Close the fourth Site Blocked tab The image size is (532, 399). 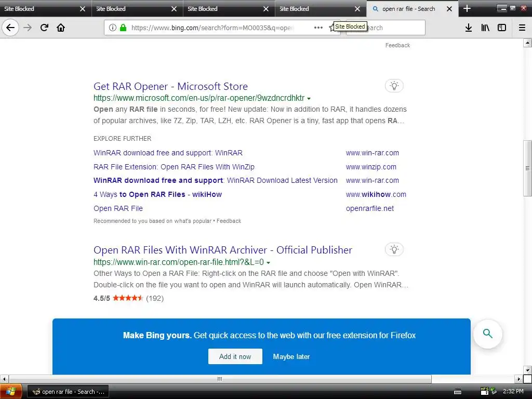pos(357,9)
